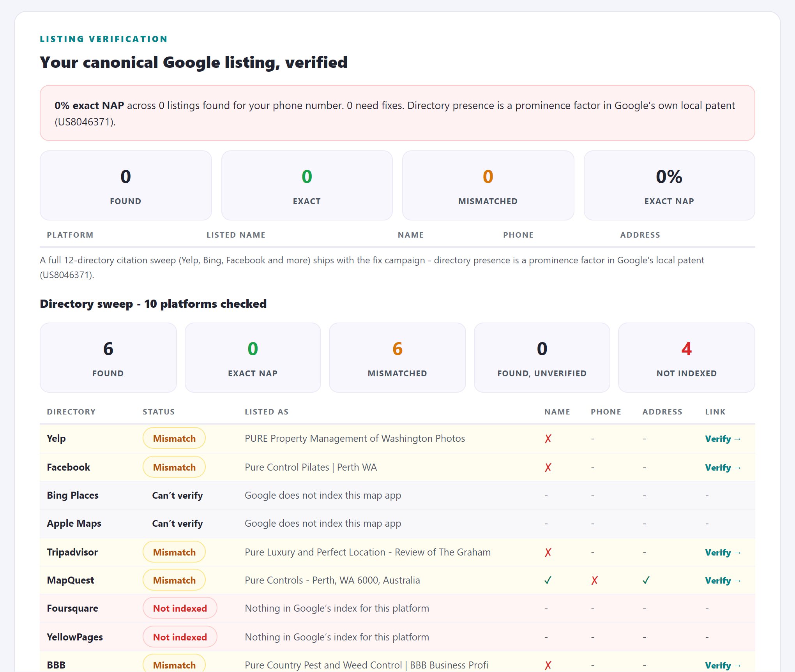Click the Link column header
Screen dimensions: 795x672
[715, 412]
